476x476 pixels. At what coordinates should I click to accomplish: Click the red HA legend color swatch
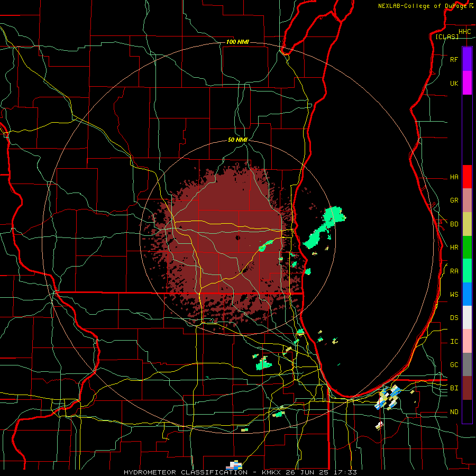point(467,177)
